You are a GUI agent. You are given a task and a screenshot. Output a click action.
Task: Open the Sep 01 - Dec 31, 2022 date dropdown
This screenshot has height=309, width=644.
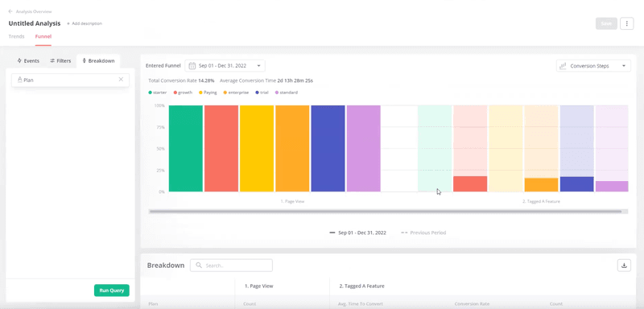click(x=225, y=66)
